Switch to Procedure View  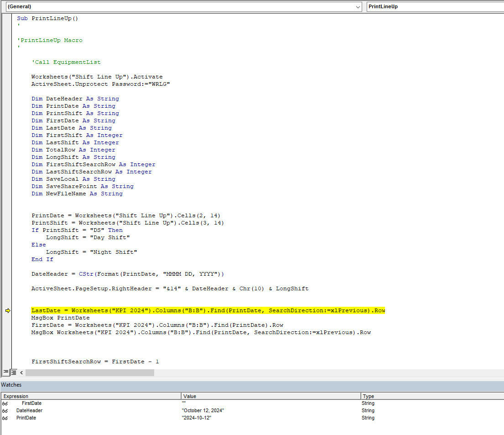pos(6,372)
